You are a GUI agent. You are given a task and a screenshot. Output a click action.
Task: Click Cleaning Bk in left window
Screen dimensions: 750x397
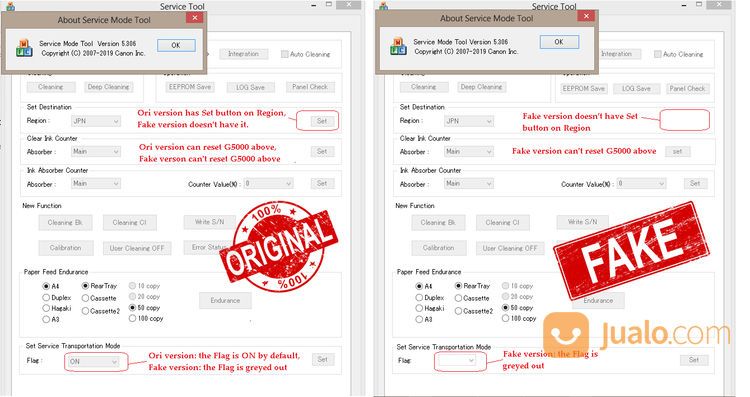(x=65, y=222)
